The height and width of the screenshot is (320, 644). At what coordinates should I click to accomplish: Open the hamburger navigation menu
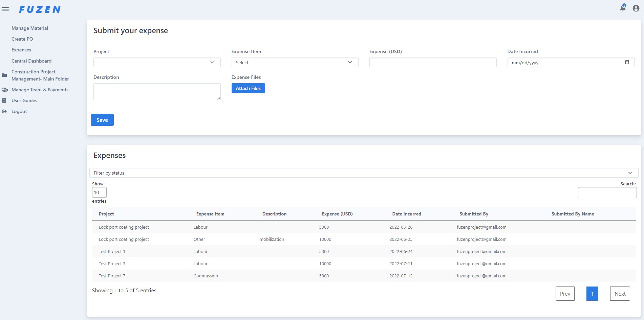tap(5, 9)
